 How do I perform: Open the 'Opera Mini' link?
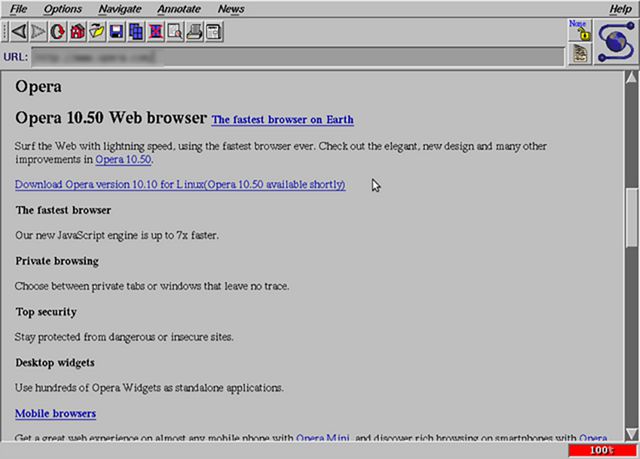pyautogui.click(x=322, y=438)
